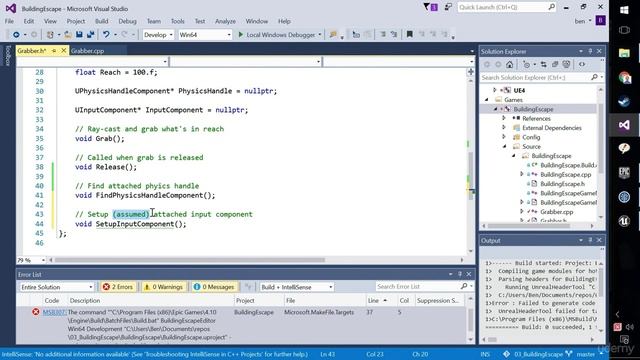Toggle the 0 Messages filter
640x360 pixels.
coord(214,287)
